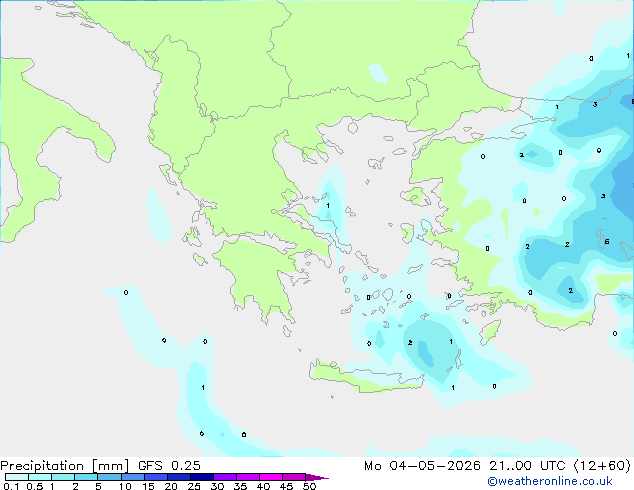634x490 pixels.
Task: Click the 2–5 mm legend color swatch
Action: click(86, 477)
